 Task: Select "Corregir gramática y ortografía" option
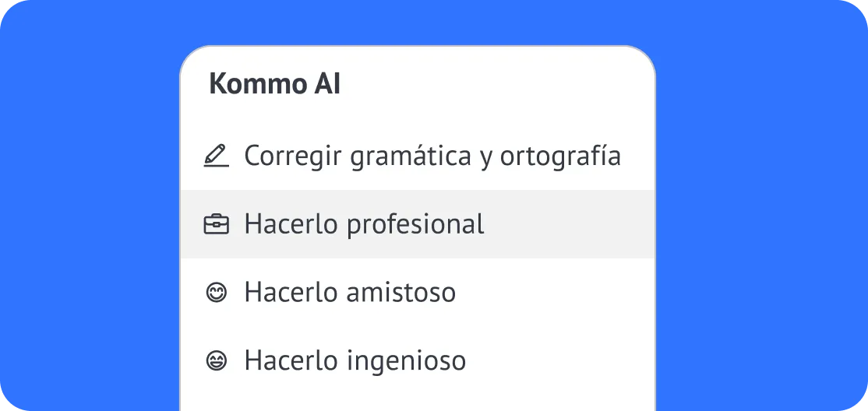(432, 156)
